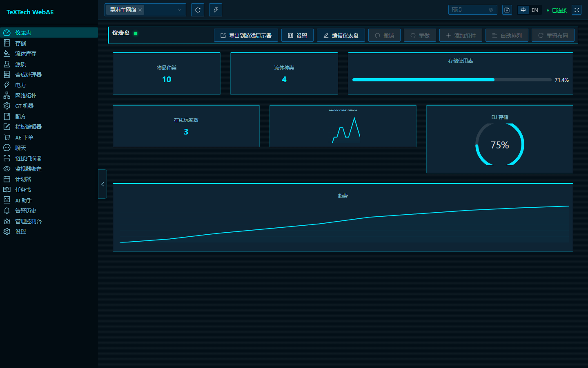This screenshot has height=368, width=588.
Task: Select 配方 recipes in the sidebar
Action: coord(49,117)
